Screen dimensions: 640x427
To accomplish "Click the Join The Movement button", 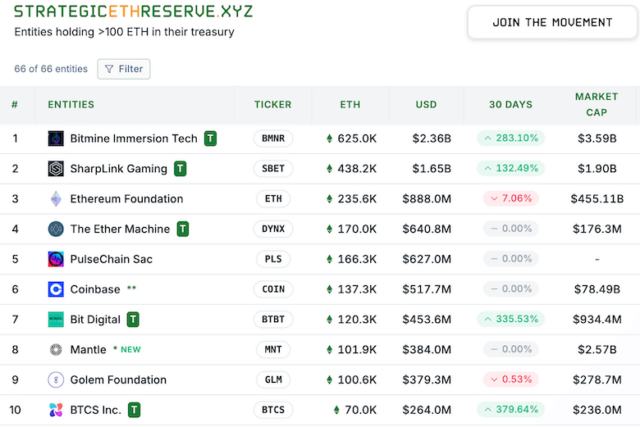I will (552, 22).
